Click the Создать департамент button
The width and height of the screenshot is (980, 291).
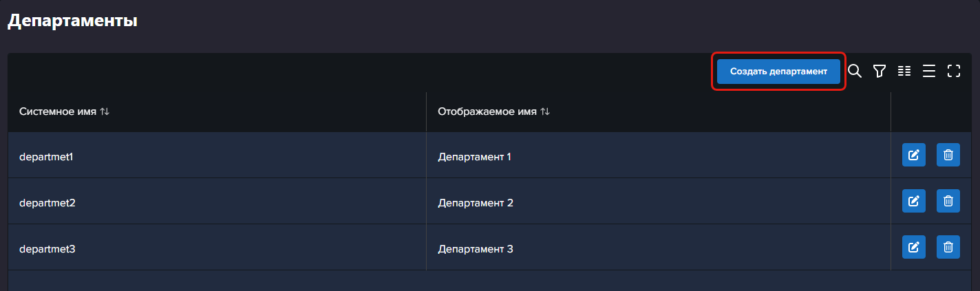pos(778,71)
